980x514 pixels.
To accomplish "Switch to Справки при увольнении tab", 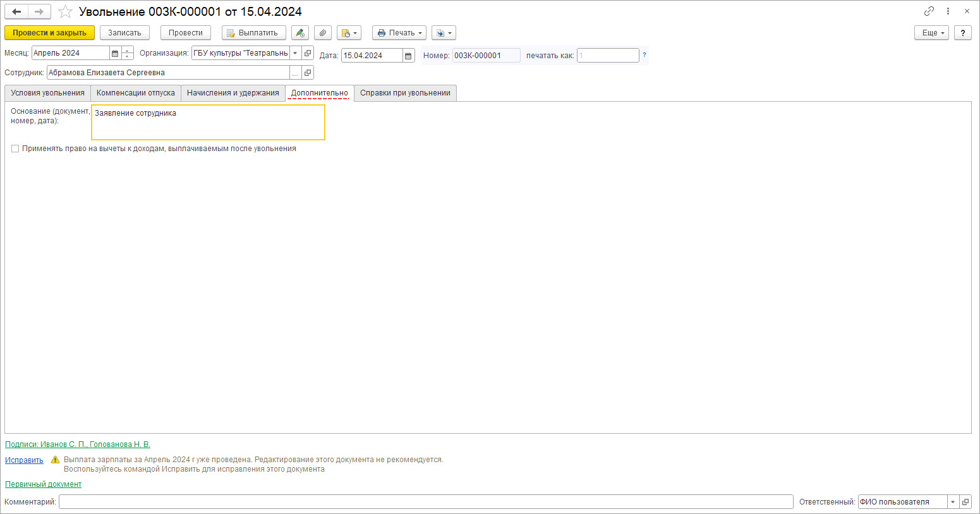I will (405, 93).
